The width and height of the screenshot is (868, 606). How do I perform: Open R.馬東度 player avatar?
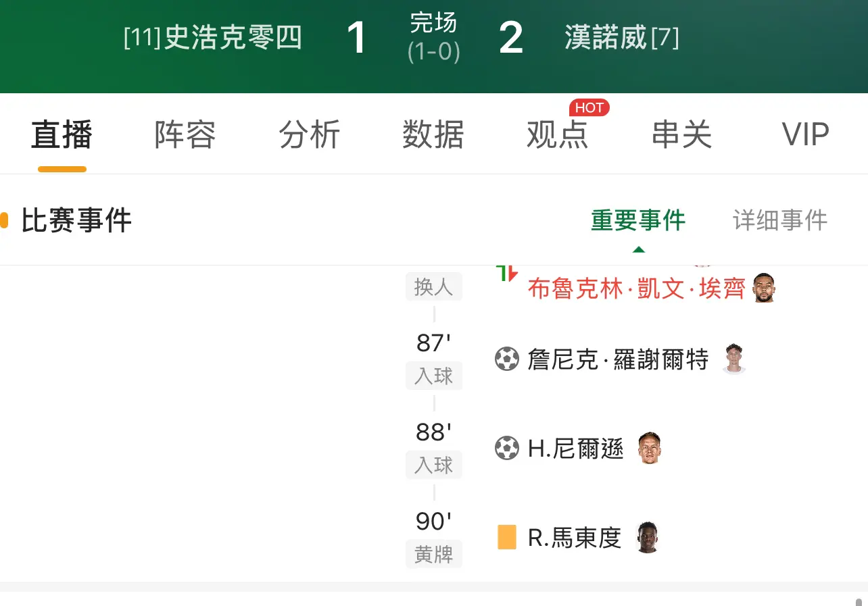pyautogui.click(x=648, y=538)
